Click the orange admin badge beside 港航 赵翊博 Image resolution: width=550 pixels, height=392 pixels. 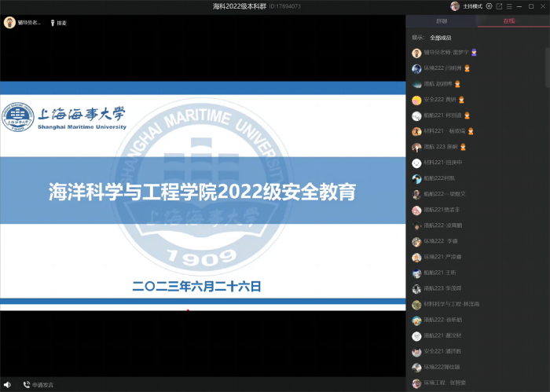[457, 84]
